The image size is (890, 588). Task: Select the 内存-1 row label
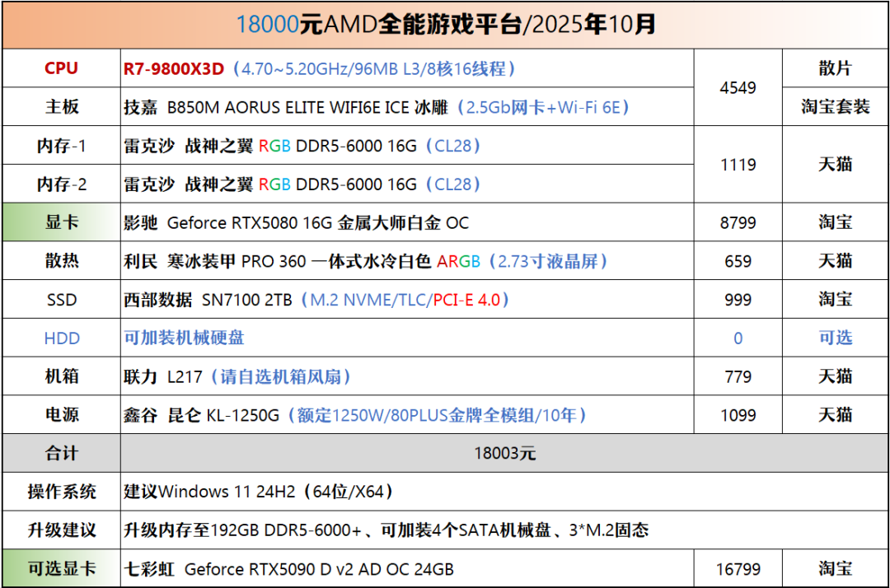[62, 146]
